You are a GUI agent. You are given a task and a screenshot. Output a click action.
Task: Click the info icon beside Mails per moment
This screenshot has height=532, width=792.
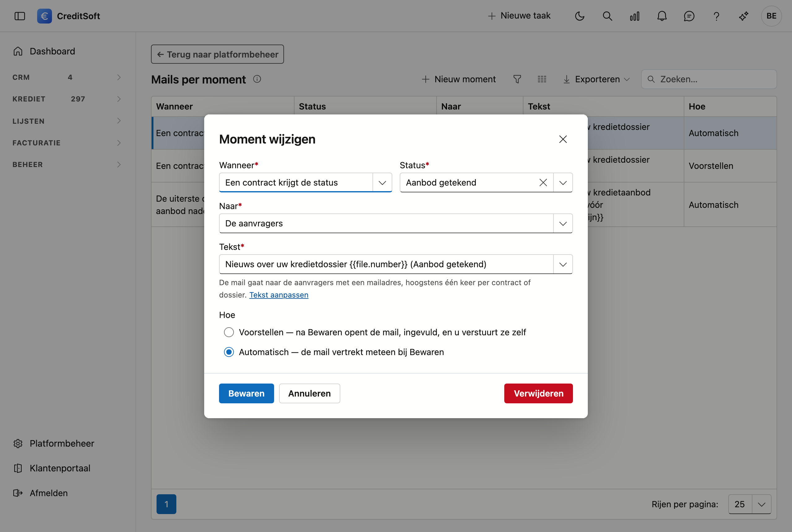click(257, 79)
